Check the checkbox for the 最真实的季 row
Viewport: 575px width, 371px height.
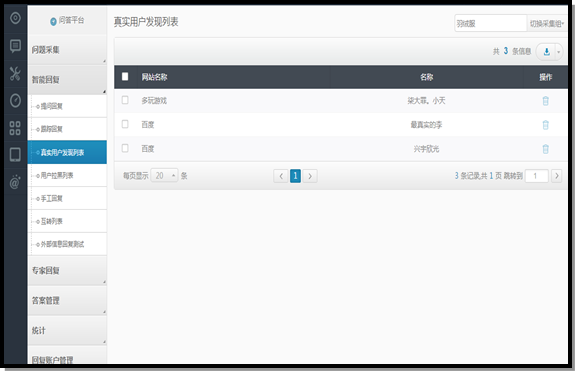(125, 124)
